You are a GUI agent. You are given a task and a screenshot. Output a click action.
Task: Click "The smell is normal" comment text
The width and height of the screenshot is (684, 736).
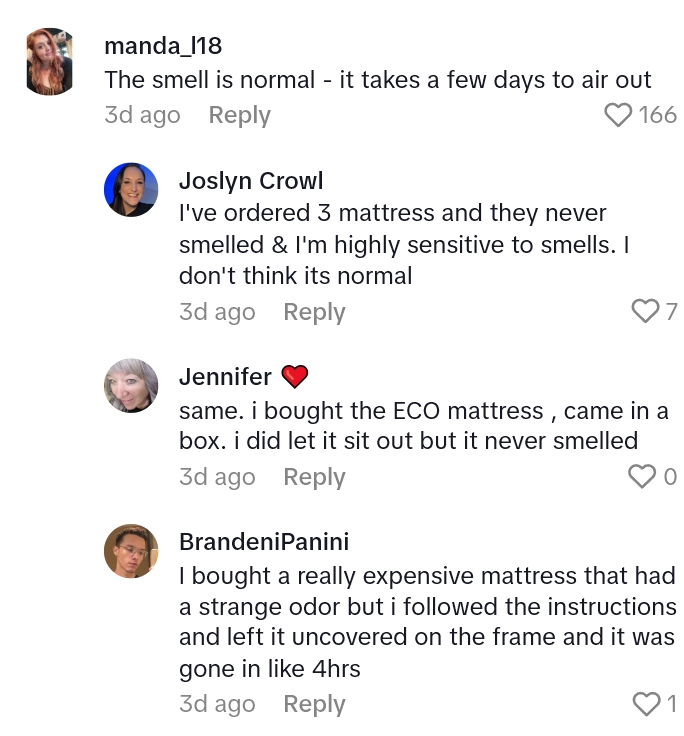point(377,80)
